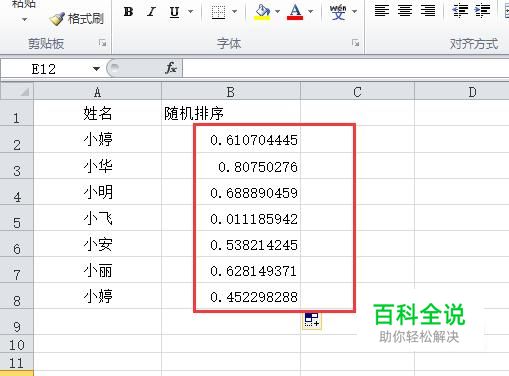Select row 1 header
This screenshot has height=376, width=509.
17,113
